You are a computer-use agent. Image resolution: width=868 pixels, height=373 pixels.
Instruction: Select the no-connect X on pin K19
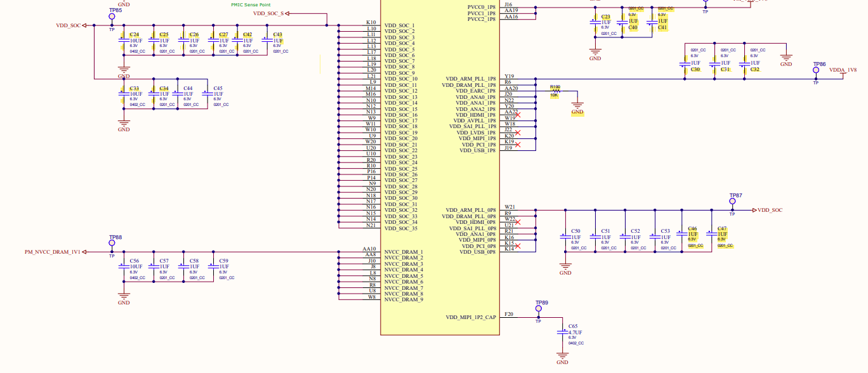pos(517,145)
